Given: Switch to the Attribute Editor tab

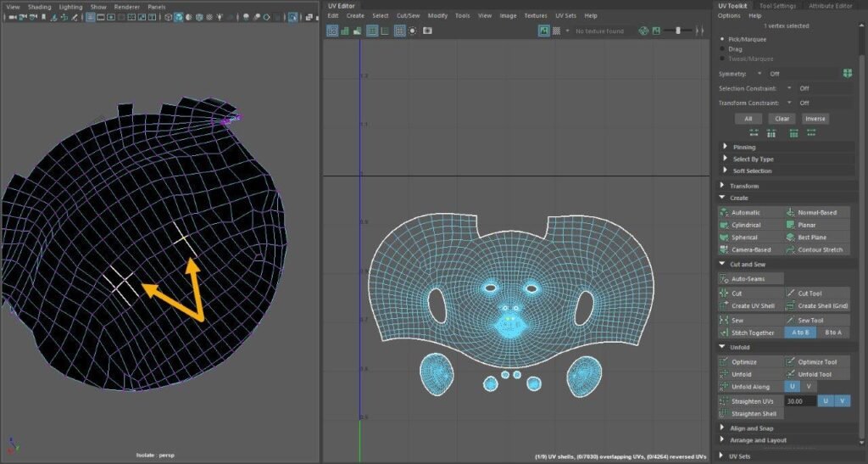Looking at the screenshot, I should 831,6.
